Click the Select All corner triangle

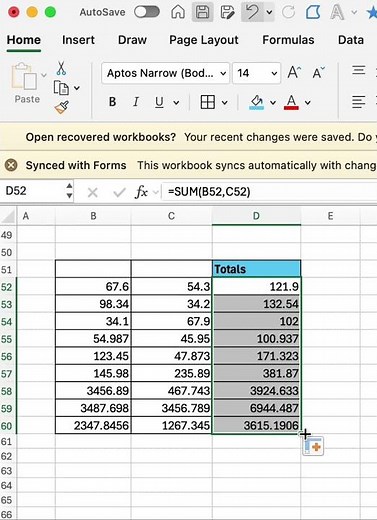tap(8, 216)
